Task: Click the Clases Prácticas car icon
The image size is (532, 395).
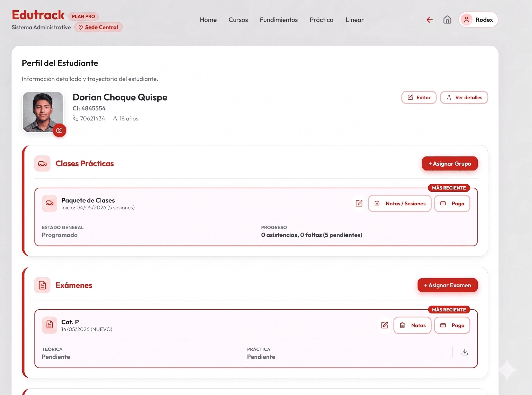Action: tap(42, 164)
